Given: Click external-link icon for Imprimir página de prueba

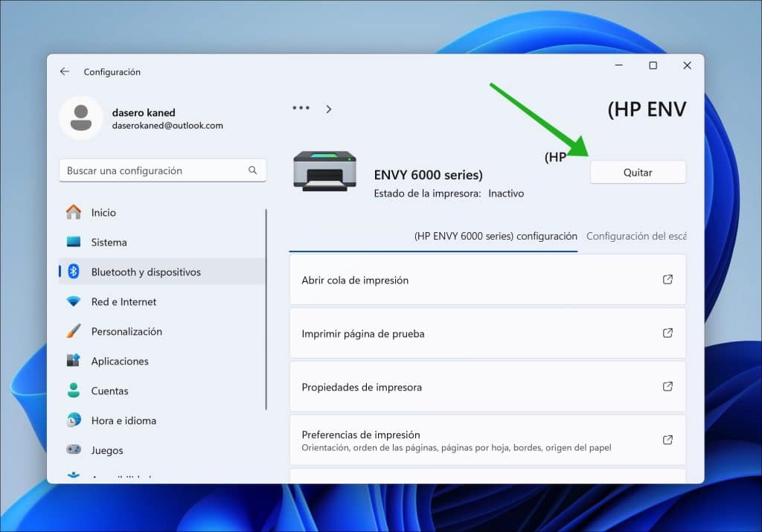Looking at the screenshot, I should [667, 333].
